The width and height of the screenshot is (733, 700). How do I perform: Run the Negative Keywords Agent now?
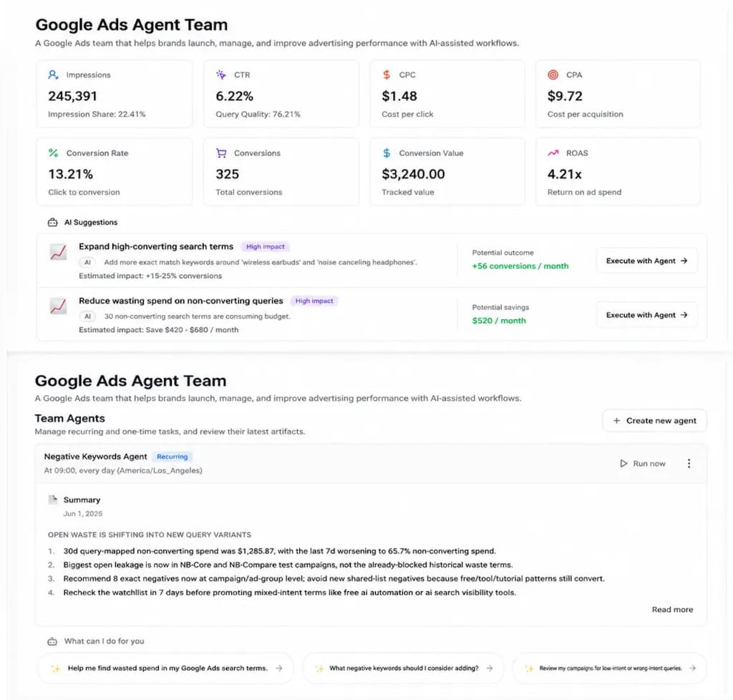click(x=643, y=464)
